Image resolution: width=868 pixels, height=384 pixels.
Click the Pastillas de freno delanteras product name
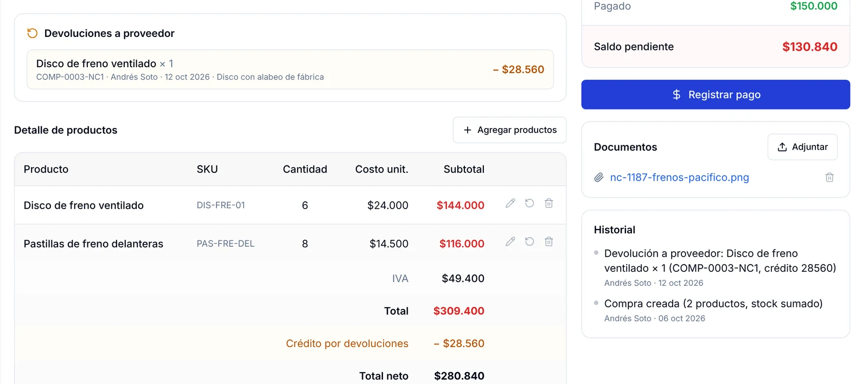point(93,244)
